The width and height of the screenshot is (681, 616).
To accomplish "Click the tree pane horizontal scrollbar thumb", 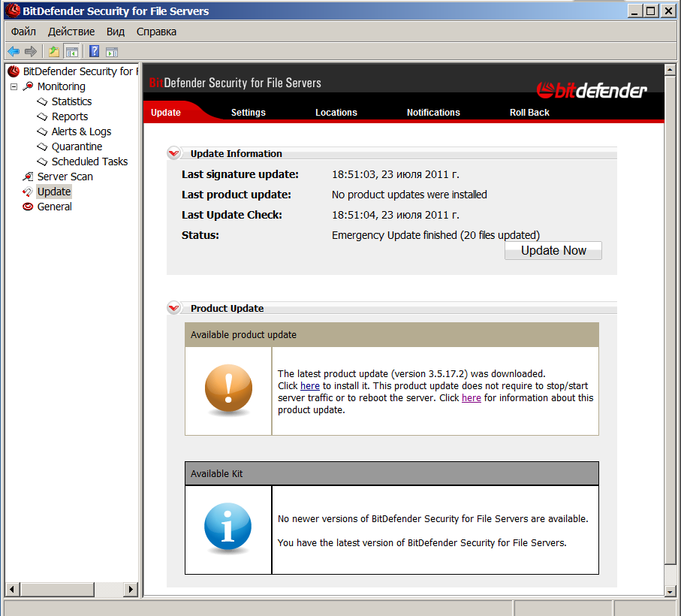I will click(57, 589).
